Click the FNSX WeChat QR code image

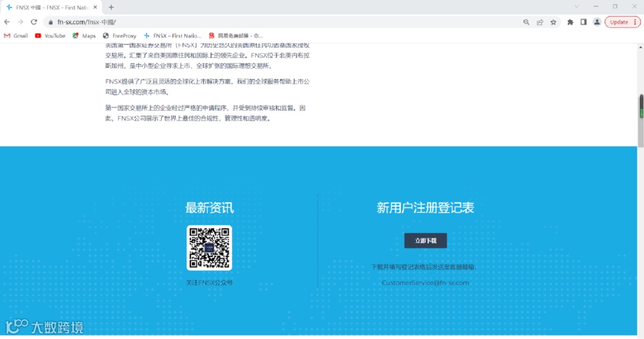click(209, 248)
